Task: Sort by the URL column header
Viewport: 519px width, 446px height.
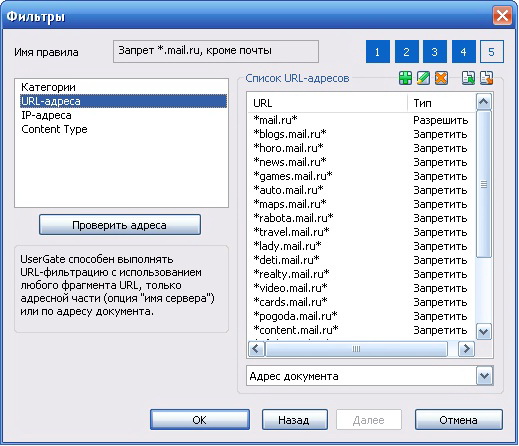Action: point(328,103)
